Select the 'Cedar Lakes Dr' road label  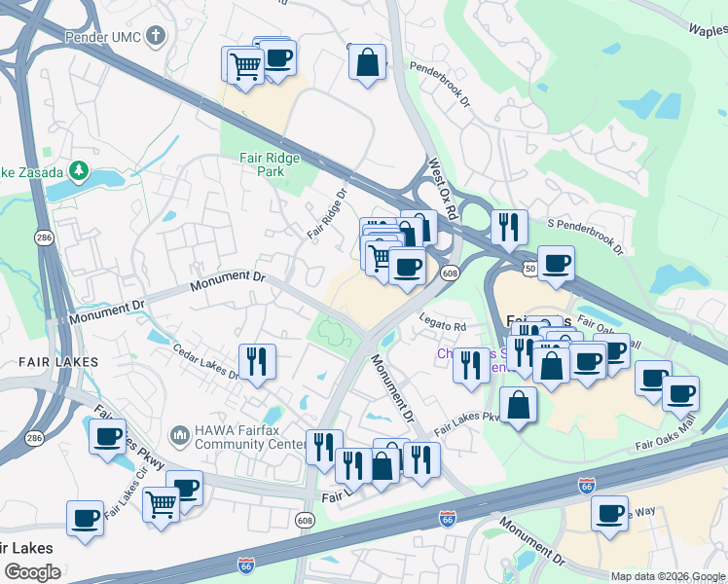(x=205, y=362)
